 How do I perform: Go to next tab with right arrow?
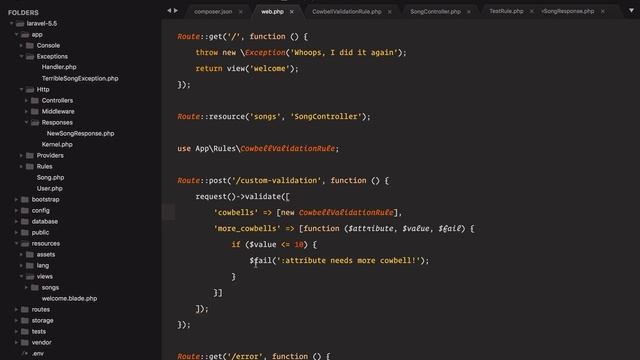(x=176, y=11)
